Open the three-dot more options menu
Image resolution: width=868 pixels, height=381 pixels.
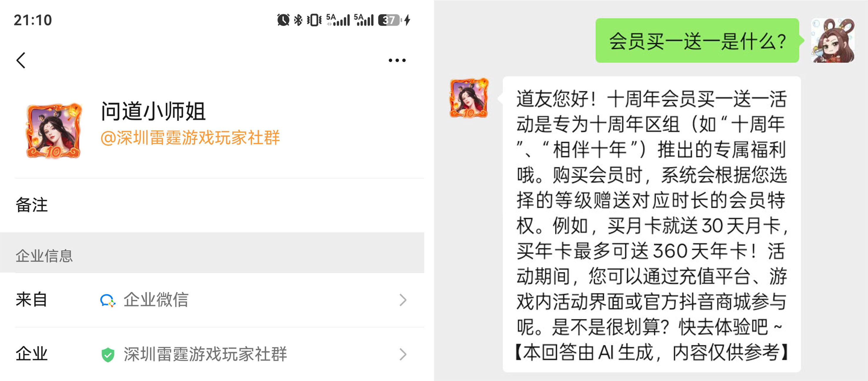click(397, 60)
